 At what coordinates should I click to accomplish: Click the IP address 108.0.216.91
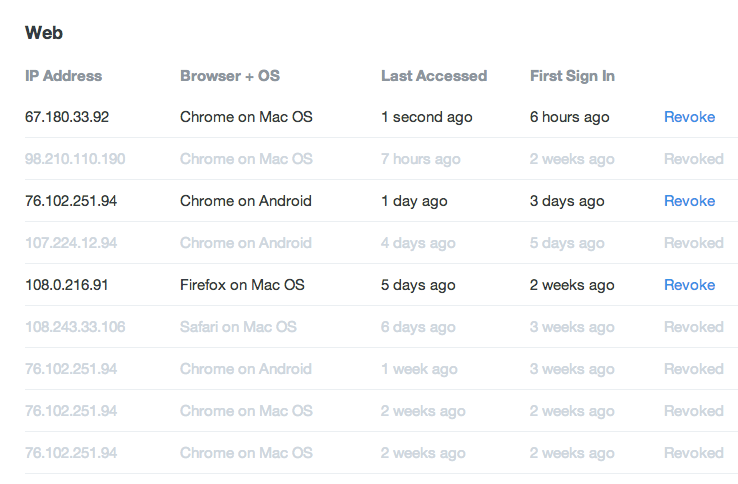pos(67,285)
